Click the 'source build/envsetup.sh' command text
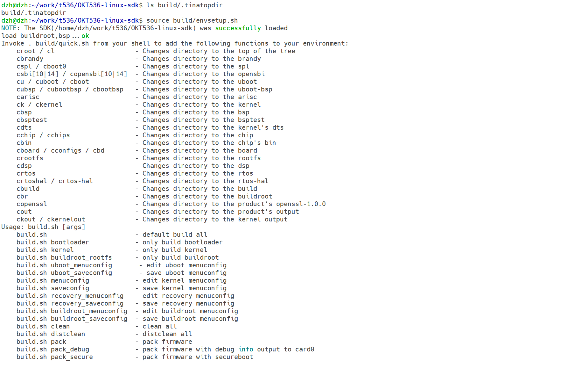 192,20
